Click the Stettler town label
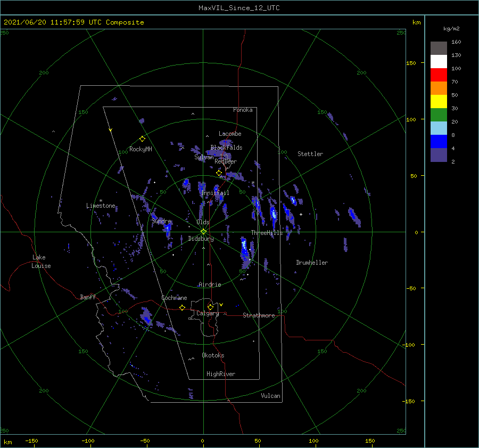 pos(310,154)
